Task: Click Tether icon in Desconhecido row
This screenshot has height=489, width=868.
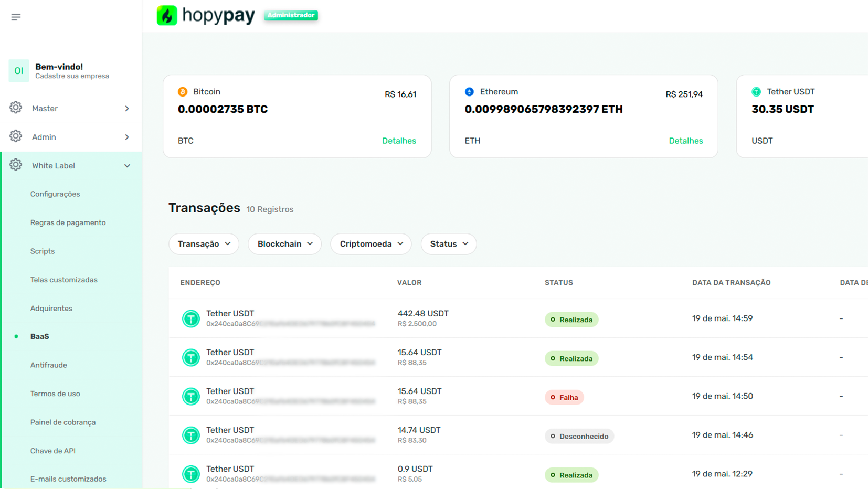Action: pyautogui.click(x=191, y=435)
